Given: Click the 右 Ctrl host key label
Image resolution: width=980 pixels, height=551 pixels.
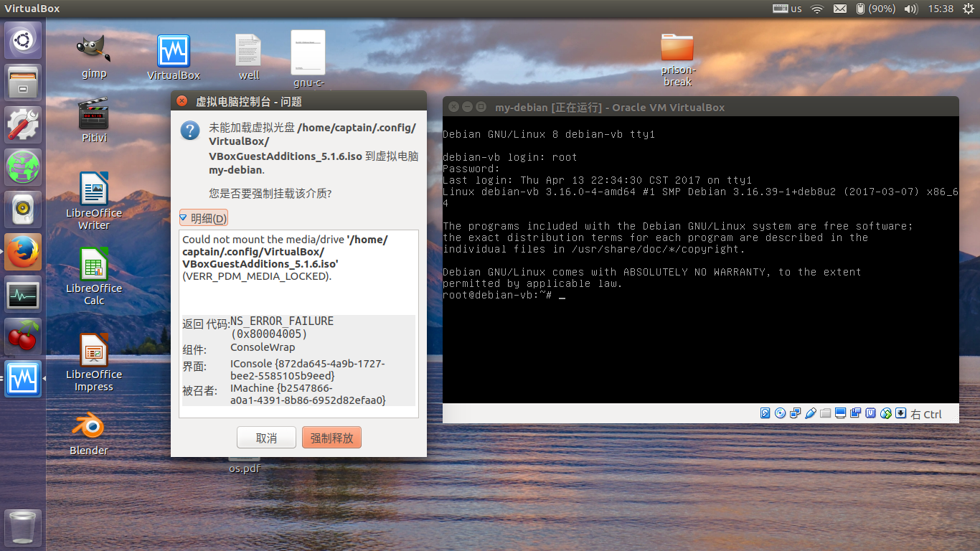Looking at the screenshot, I should click(926, 414).
